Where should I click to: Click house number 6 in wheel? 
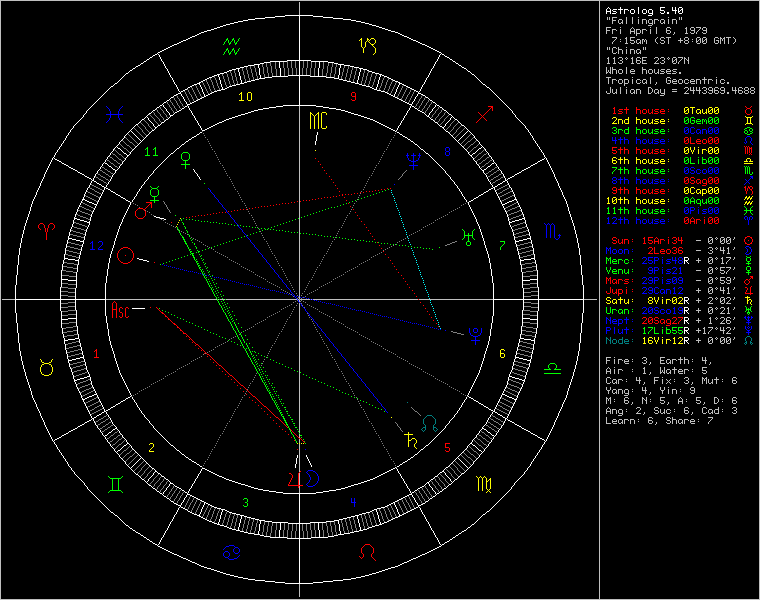(502, 354)
